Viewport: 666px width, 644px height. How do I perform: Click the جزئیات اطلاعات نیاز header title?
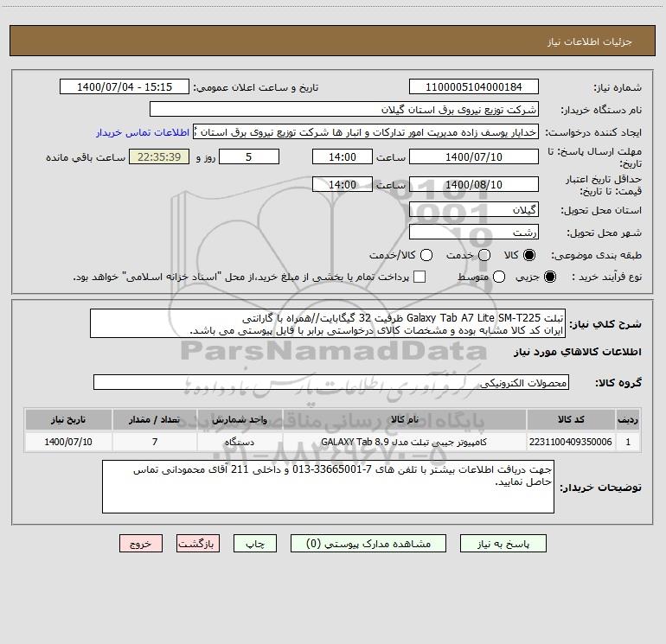pos(590,41)
